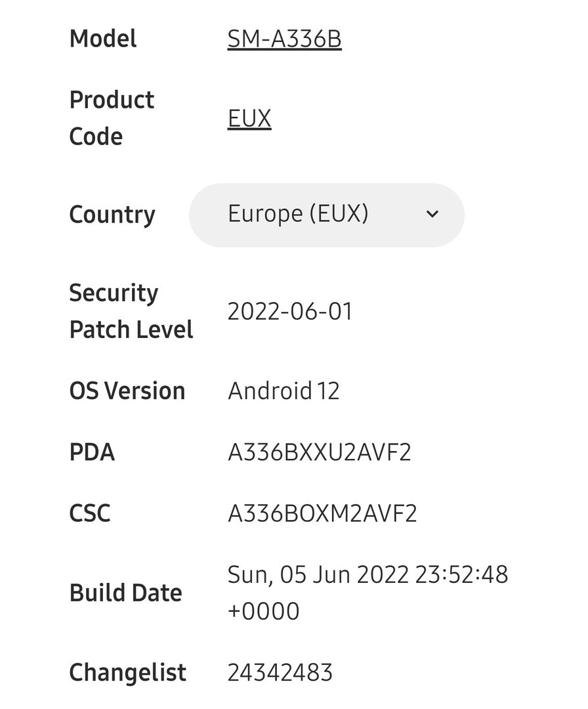Click the chevron arrow in Country selector
Image resolution: width=588 pixels, height=709 pixels.
click(x=432, y=214)
